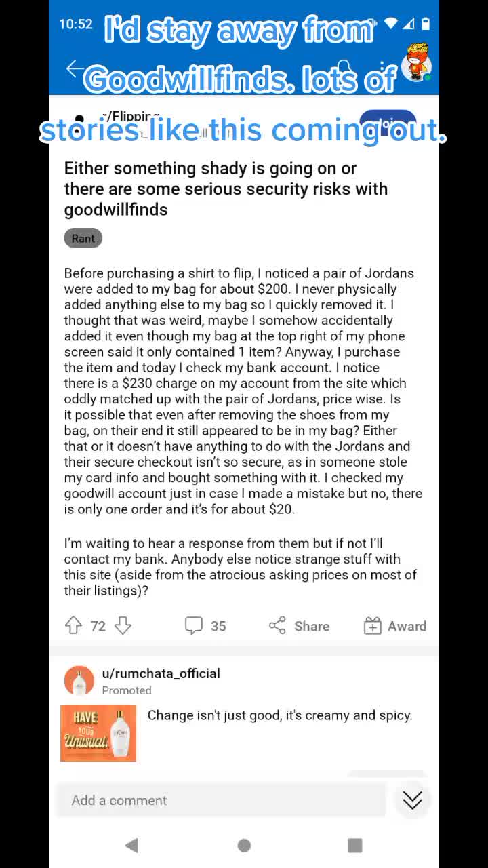Tap the post title about goodwillfinds
Viewport: 488px width, 868px height.
(226, 189)
